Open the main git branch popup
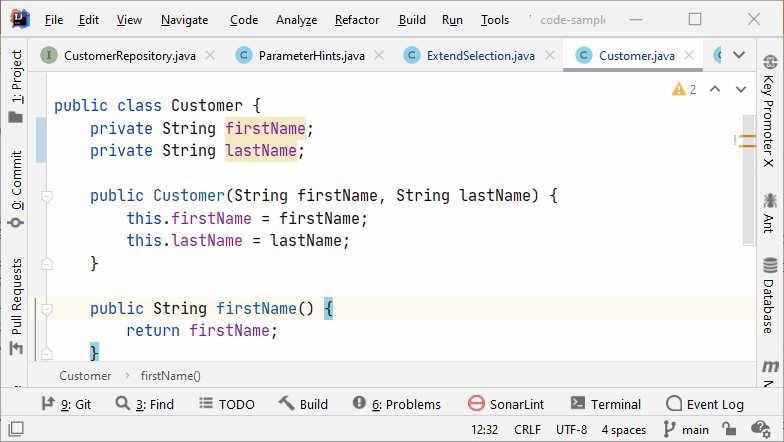The image size is (784, 442). click(686, 430)
